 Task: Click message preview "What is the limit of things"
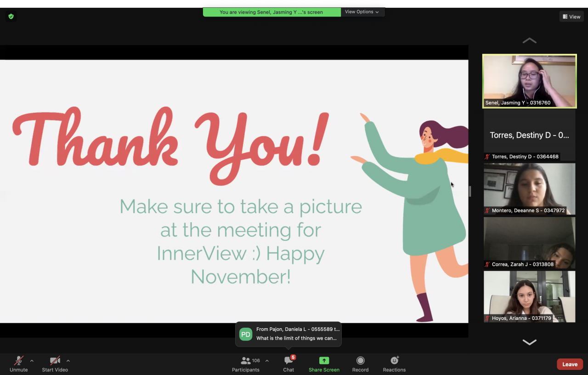click(x=296, y=338)
